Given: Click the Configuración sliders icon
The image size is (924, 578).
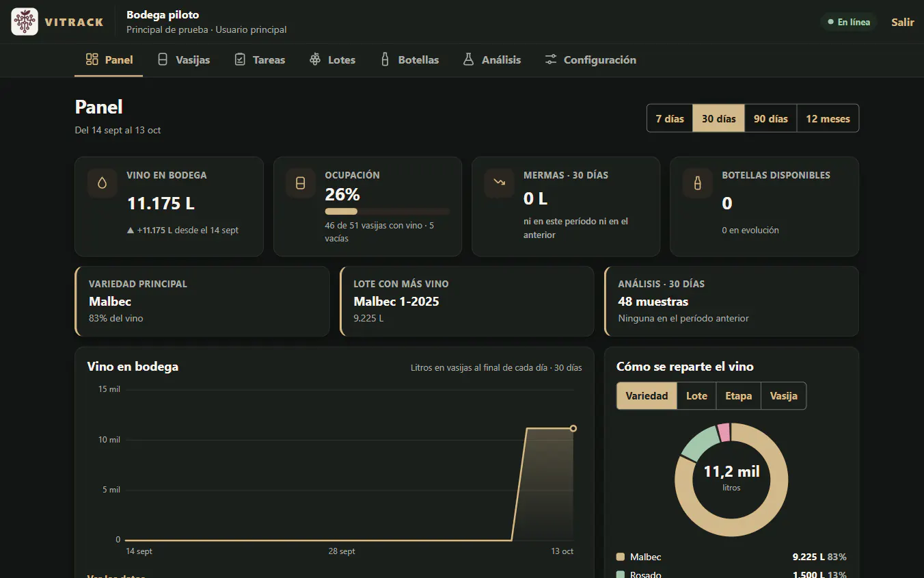Looking at the screenshot, I should (x=551, y=60).
